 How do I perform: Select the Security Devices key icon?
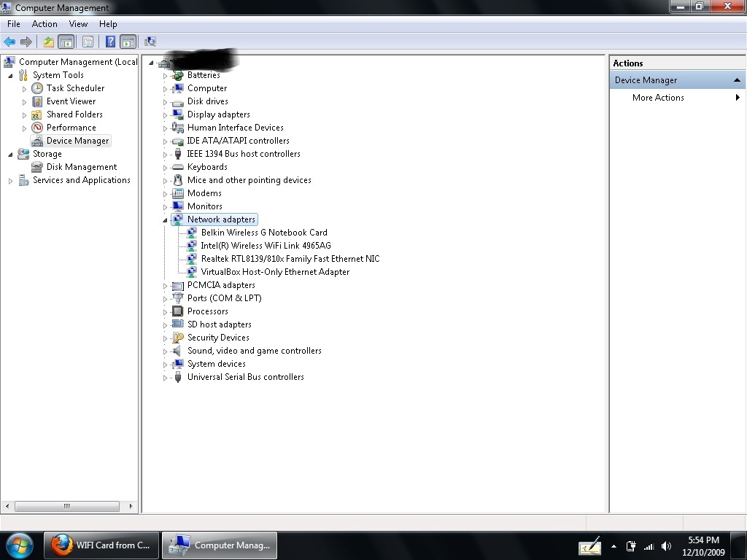[x=177, y=338]
